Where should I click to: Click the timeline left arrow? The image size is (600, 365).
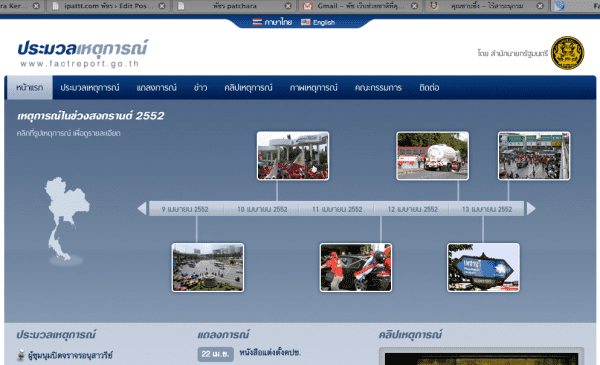point(142,209)
